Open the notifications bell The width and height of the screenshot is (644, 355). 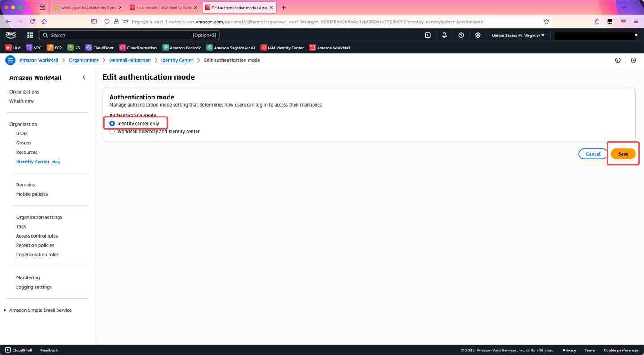click(x=444, y=35)
